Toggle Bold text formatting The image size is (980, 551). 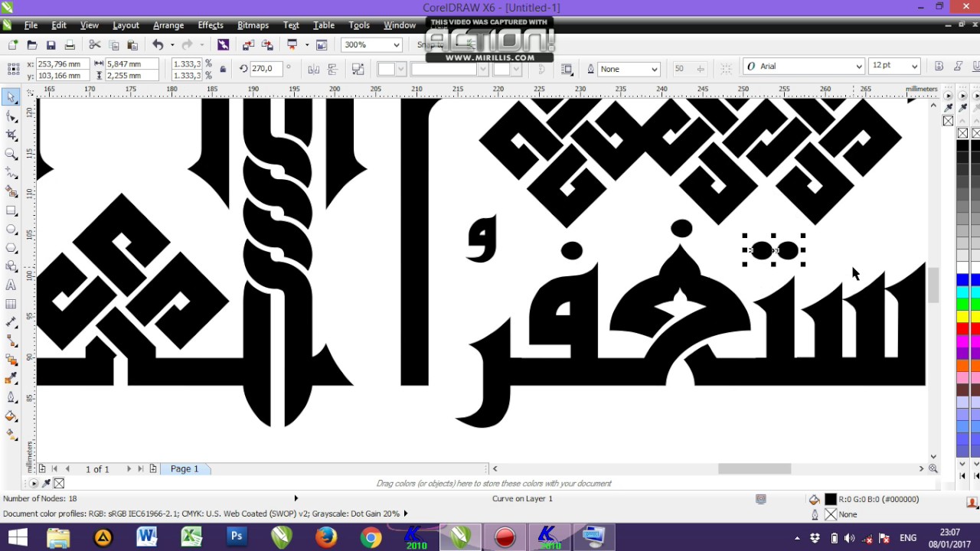939,67
